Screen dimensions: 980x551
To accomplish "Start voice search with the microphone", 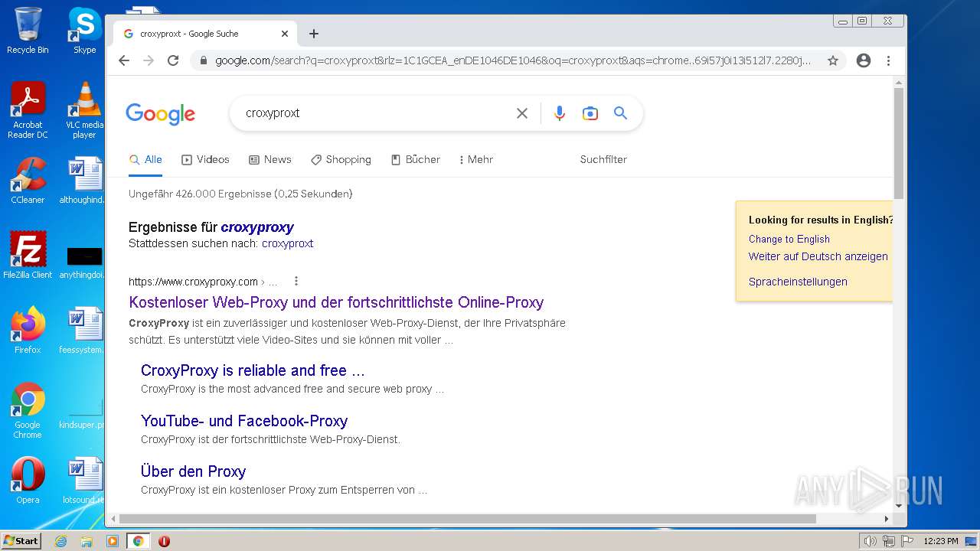I will (560, 113).
